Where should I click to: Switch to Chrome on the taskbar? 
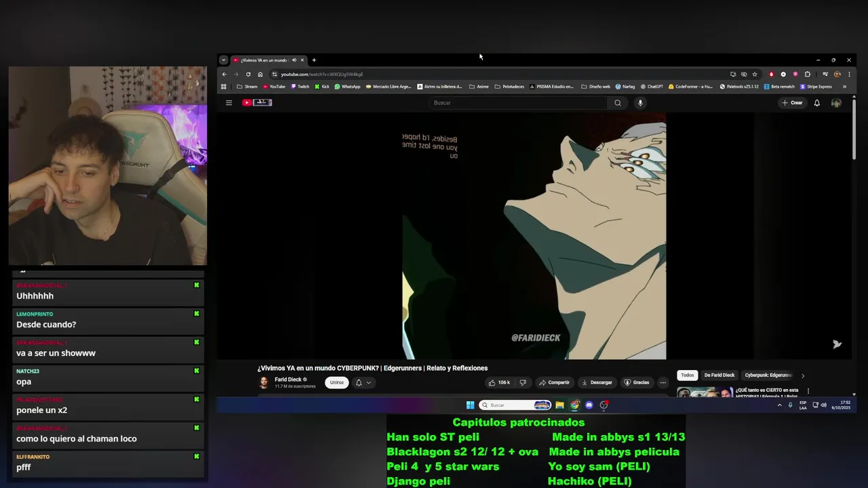click(x=574, y=405)
